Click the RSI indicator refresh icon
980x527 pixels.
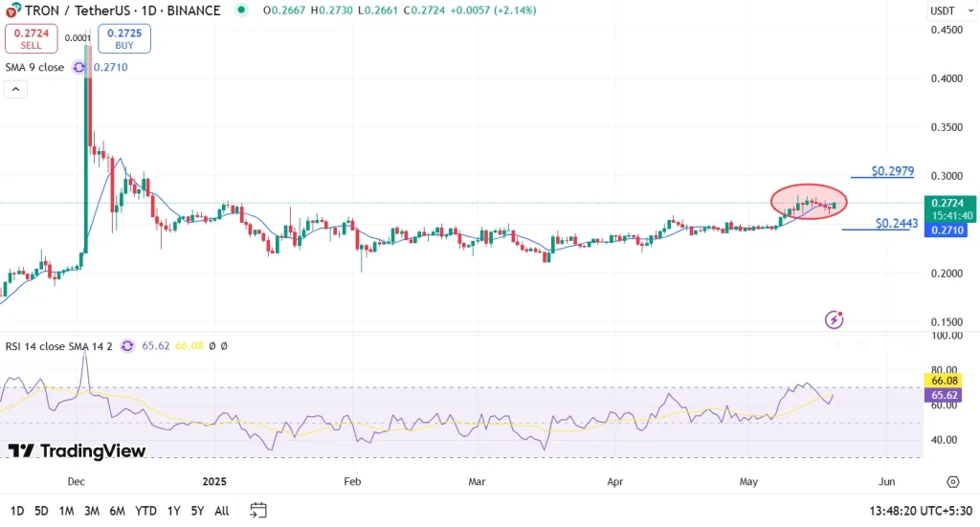127,346
